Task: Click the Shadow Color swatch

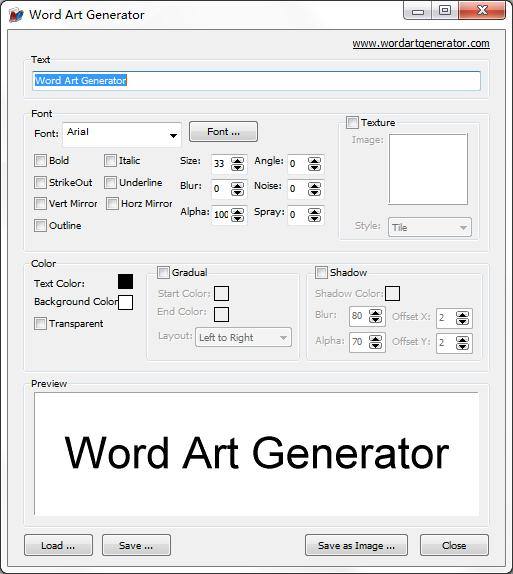Action: (x=393, y=294)
